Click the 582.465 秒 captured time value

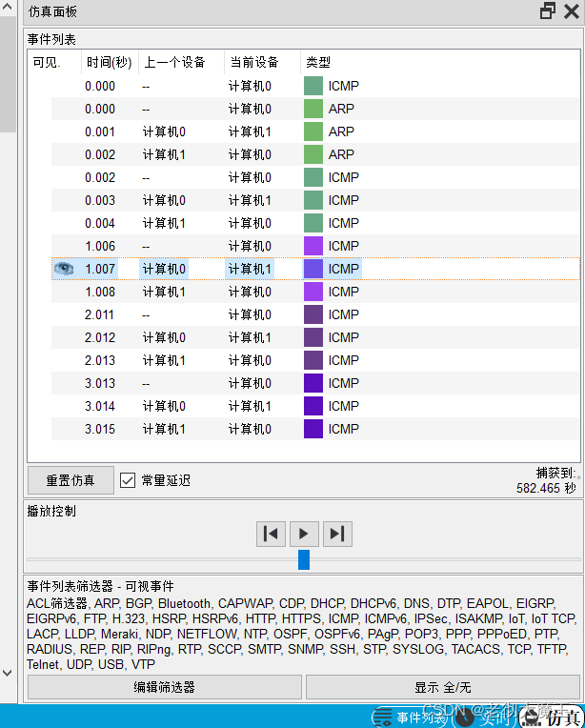[547, 488]
